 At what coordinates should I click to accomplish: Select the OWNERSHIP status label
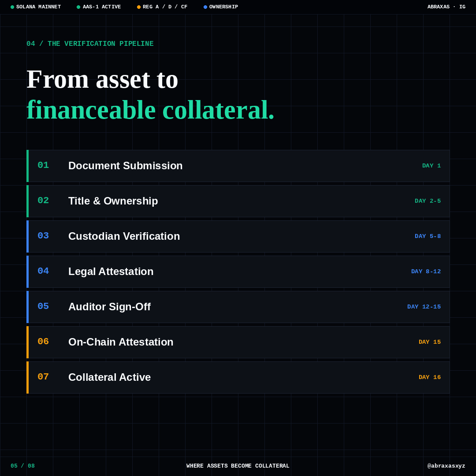(x=224, y=7)
